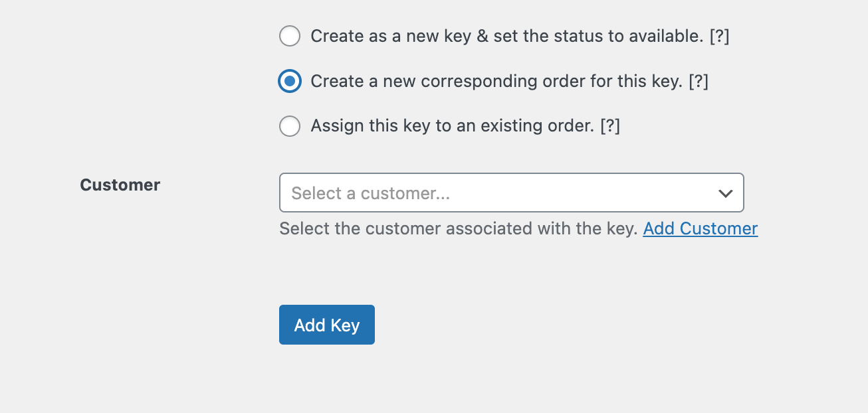Choose 'Create a new corresponding order' option
This screenshot has width=868, height=413.
(290, 80)
